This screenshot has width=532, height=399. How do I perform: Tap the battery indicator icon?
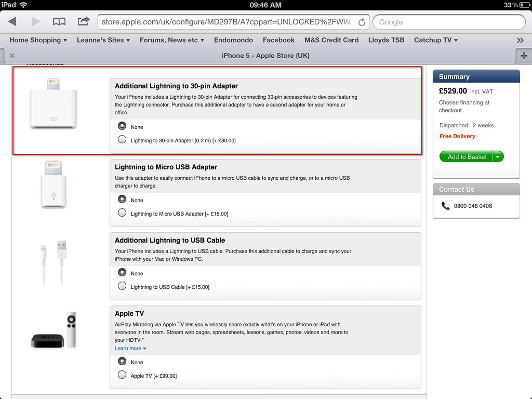[524, 5]
